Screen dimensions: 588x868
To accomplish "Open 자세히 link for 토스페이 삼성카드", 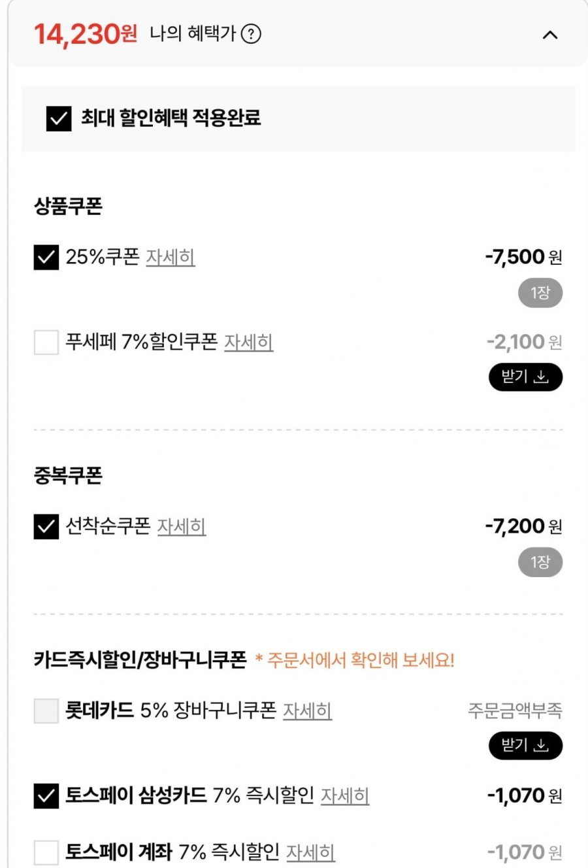I will point(345,796).
